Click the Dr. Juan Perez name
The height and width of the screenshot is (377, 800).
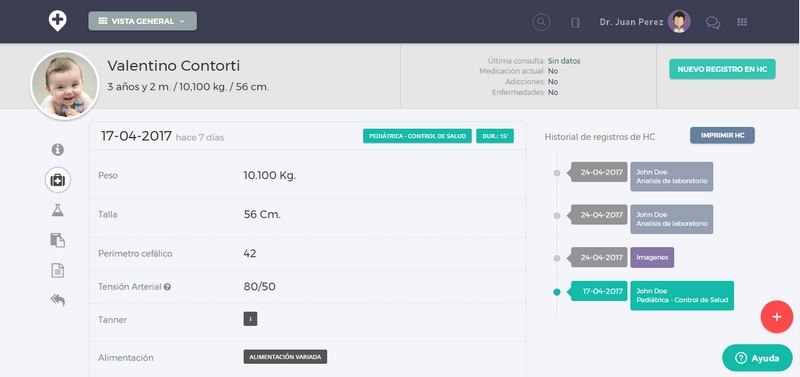632,22
